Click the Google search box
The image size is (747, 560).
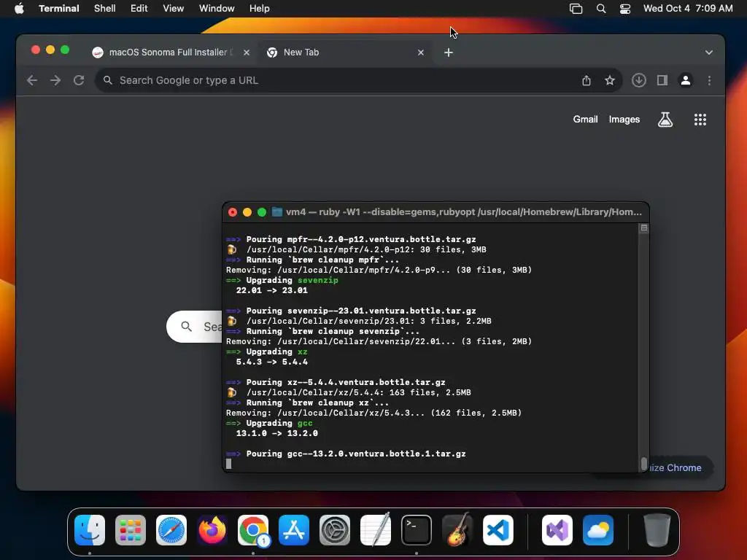click(x=194, y=327)
